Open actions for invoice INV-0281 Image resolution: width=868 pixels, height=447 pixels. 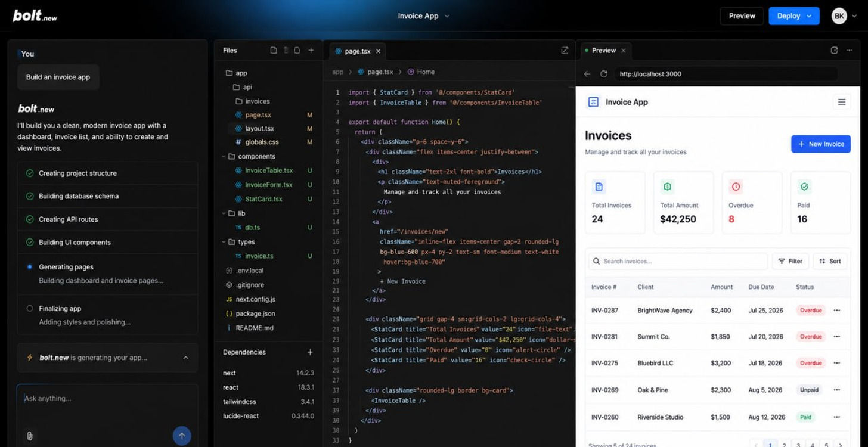click(x=837, y=337)
